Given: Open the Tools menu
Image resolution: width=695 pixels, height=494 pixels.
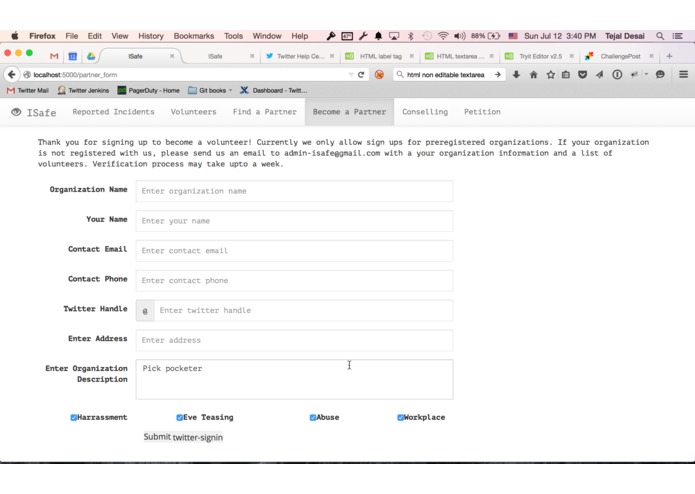Looking at the screenshot, I should click(x=233, y=36).
